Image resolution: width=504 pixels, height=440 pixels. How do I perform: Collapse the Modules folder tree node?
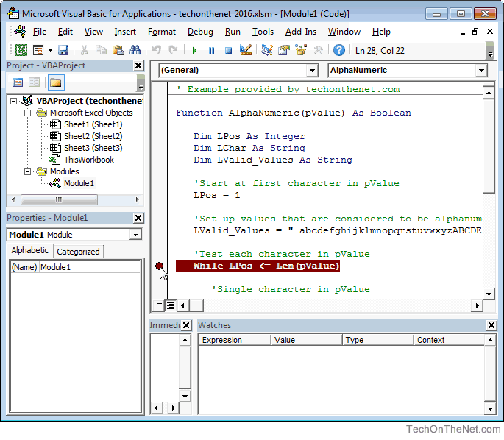(28, 171)
